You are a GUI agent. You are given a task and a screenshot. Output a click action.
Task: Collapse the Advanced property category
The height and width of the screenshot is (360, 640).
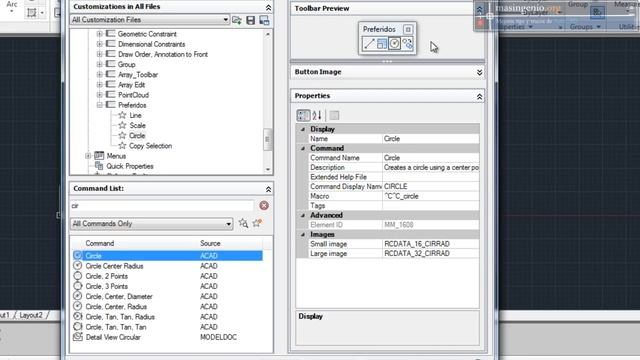(303, 215)
